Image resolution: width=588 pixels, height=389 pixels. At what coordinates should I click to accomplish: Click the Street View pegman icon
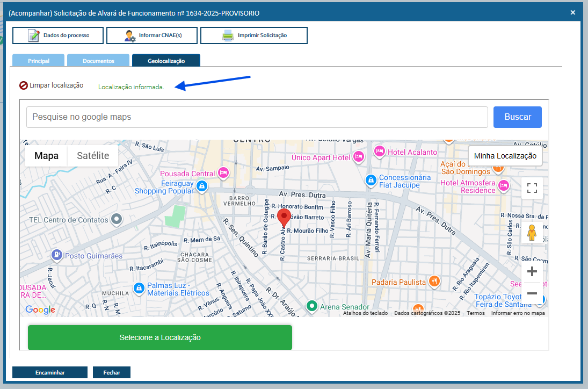click(532, 233)
